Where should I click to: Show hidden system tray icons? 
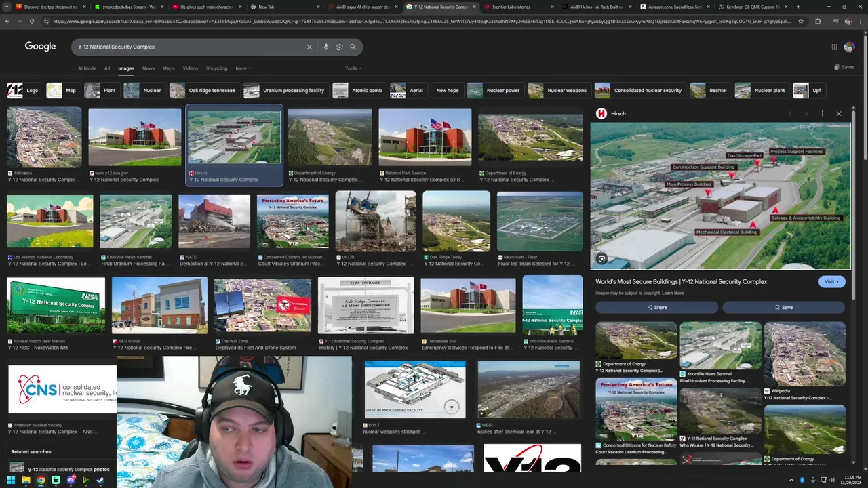[791, 480]
